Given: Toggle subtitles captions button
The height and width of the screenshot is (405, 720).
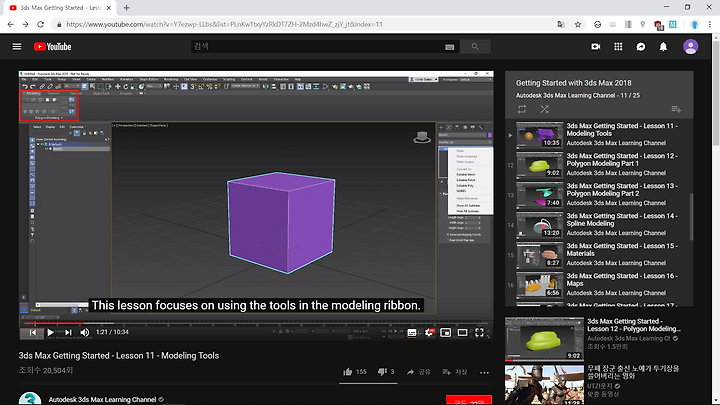Looking at the screenshot, I should tap(412, 332).
